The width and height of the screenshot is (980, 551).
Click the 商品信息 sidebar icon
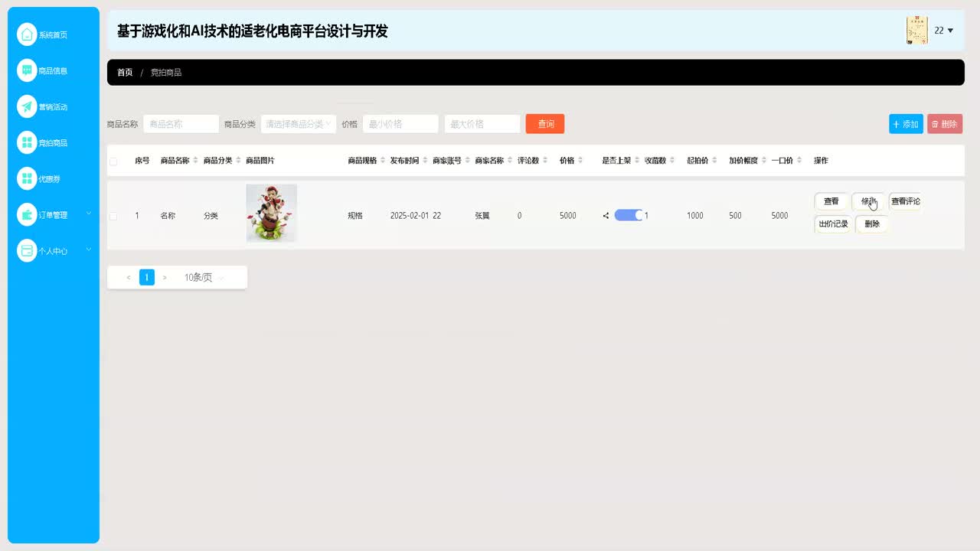[x=27, y=70]
